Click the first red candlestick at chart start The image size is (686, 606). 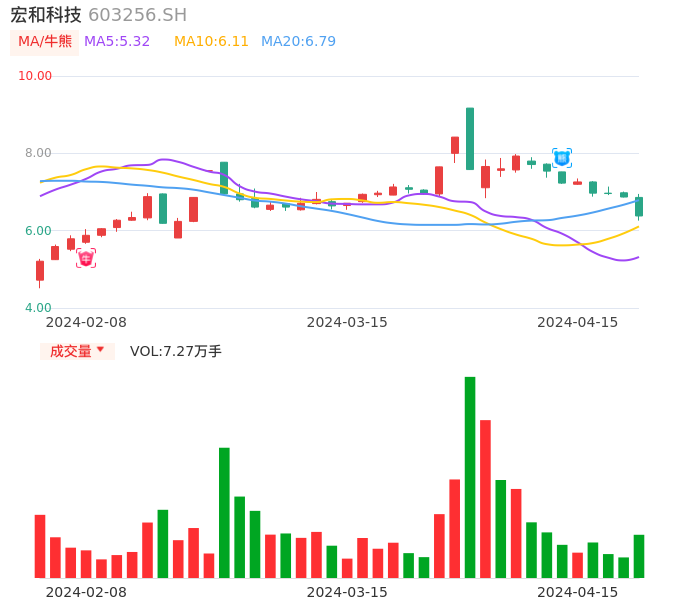pos(40,270)
